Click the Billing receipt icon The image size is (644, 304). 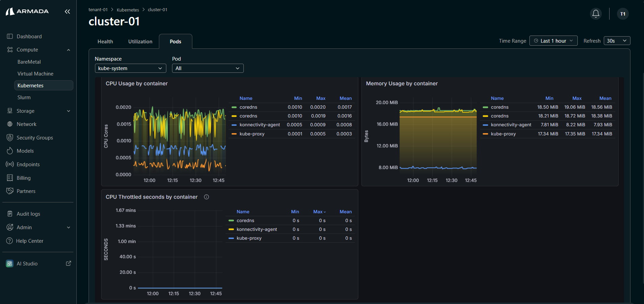pyautogui.click(x=10, y=178)
